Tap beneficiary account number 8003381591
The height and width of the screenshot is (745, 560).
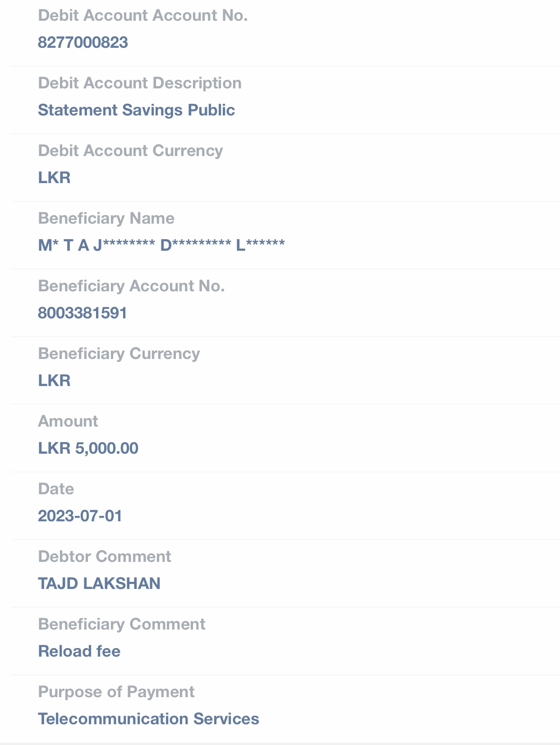(83, 313)
